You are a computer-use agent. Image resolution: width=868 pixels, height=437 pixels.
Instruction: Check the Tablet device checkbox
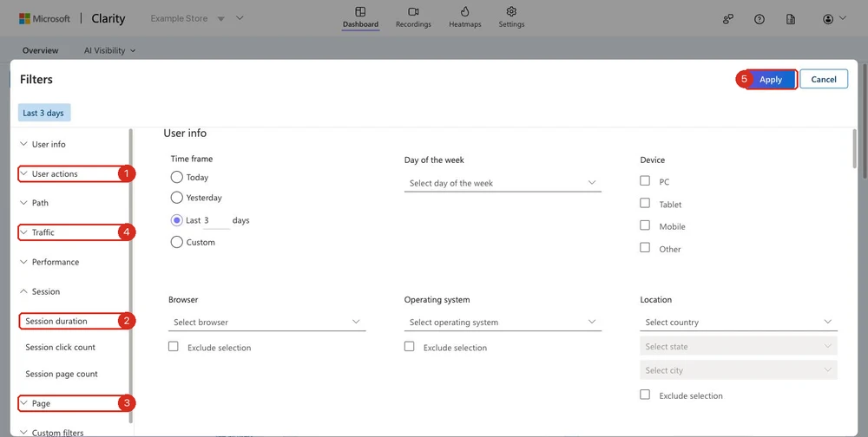tap(645, 203)
